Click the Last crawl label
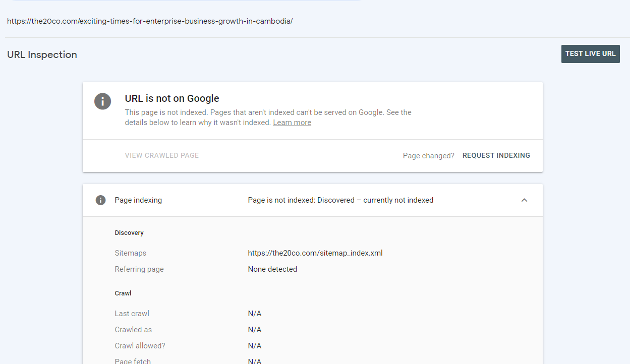Image resolution: width=630 pixels, height=364 pixels. click(132, 314)
